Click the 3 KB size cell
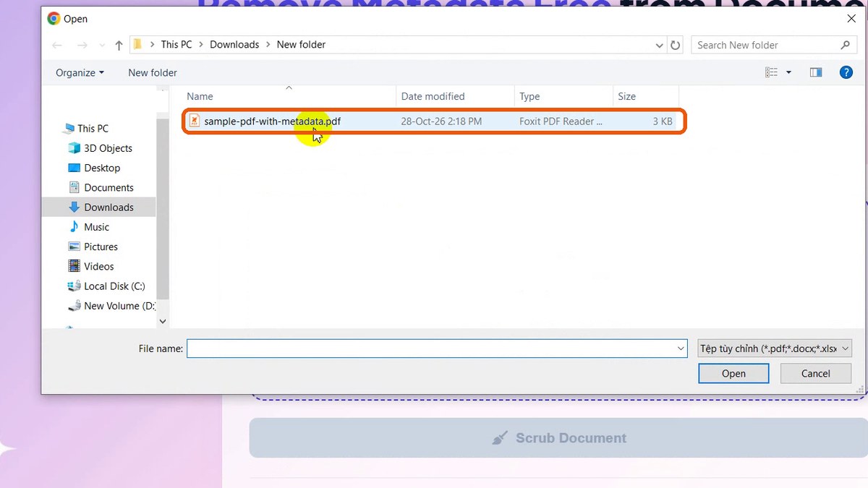868x488 pixels. click(662, 121)
